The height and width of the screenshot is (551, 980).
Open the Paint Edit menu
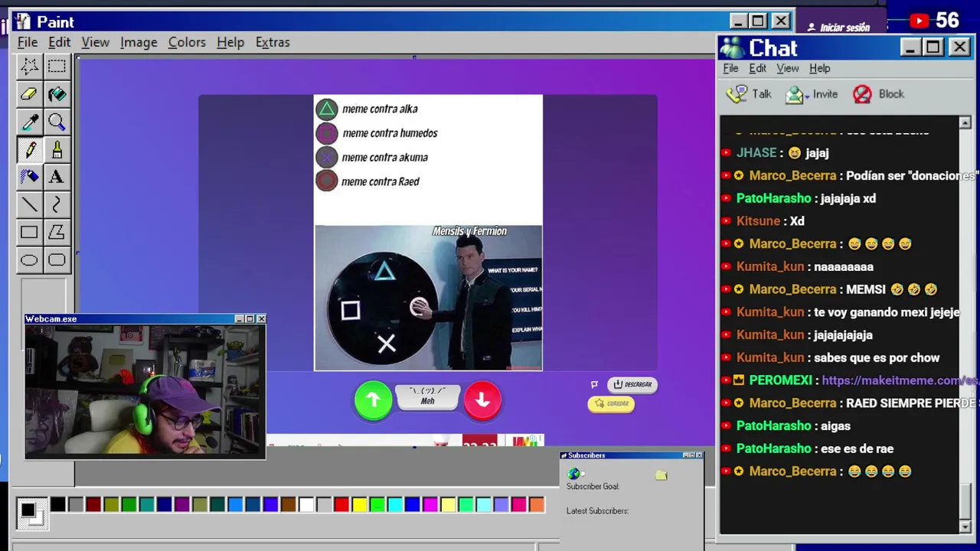(59, 42)
